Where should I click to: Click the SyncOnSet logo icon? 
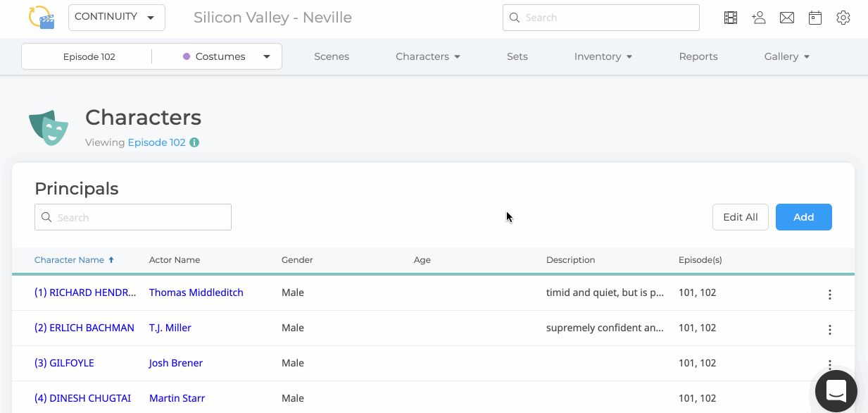pyautogui.click(x=42, y=17)
